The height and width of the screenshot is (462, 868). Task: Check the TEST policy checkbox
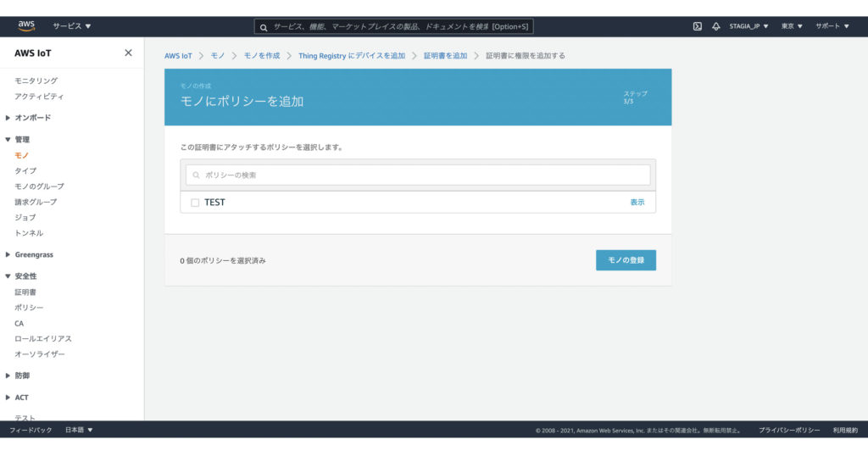(195, 203)
